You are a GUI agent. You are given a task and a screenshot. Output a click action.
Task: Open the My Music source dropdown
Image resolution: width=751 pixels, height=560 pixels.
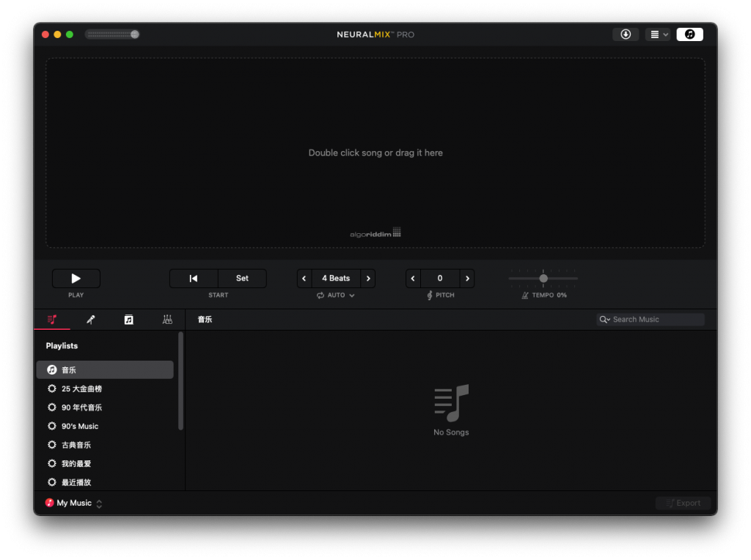click(x=74, y=503)
